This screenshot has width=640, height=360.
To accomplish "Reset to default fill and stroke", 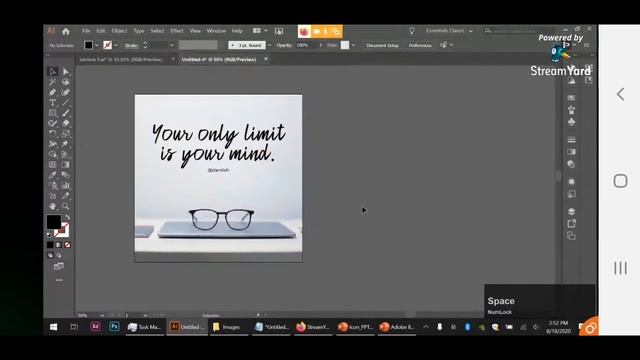I will coord(49,235).
